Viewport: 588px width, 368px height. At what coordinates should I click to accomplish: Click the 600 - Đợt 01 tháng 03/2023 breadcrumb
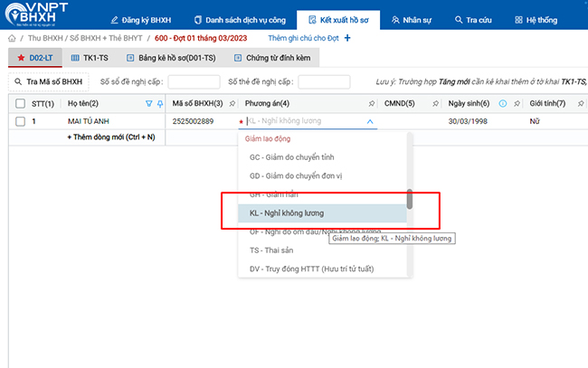point(201,38)
